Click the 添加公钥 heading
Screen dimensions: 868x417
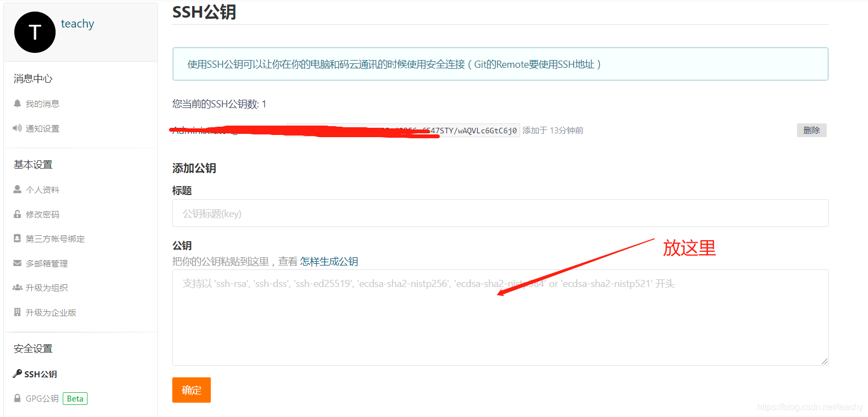(x=194, y=168)
